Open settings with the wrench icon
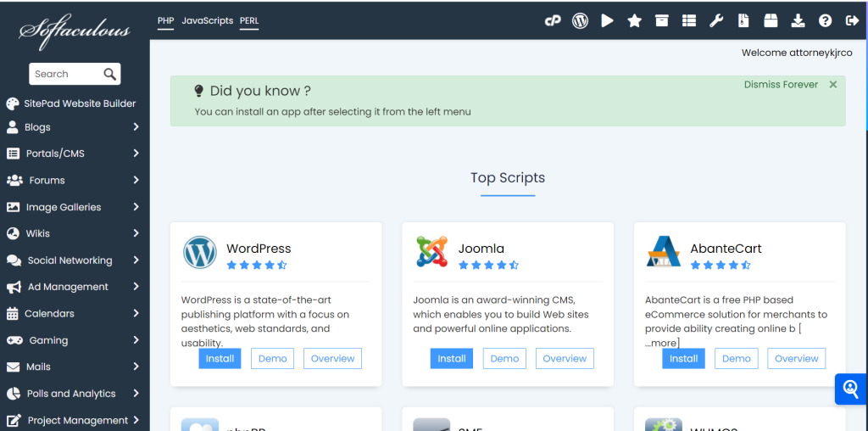The width and height of the screenshot is (868, 431). 716,20
